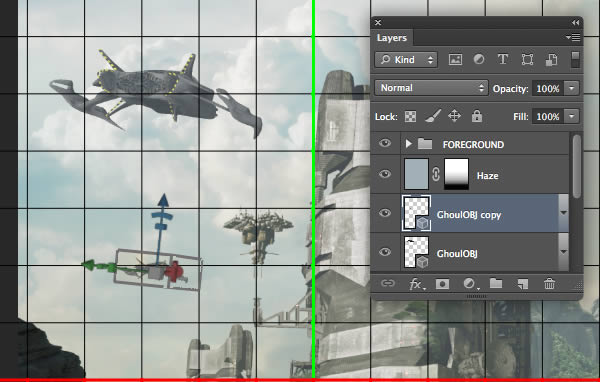Hide the Haze layer
Image resolution: width=600 pixels, height=382 pixels.
(385, 174)
